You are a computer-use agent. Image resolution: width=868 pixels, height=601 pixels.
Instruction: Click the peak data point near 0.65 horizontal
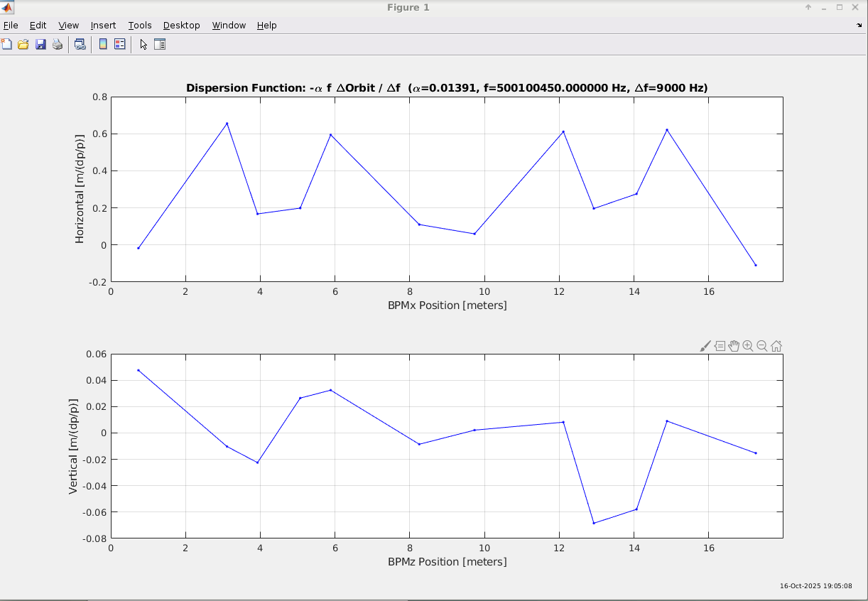pyautogui.click(x=227, y=124)
